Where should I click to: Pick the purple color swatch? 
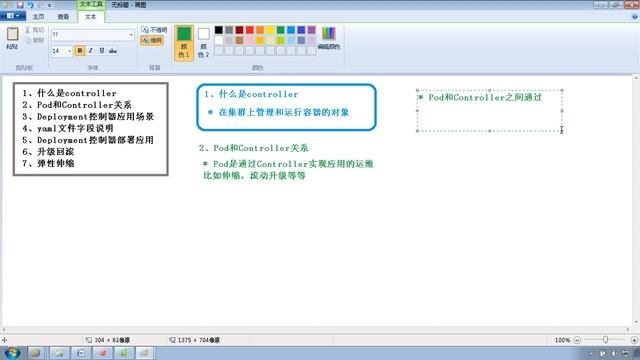311,30
